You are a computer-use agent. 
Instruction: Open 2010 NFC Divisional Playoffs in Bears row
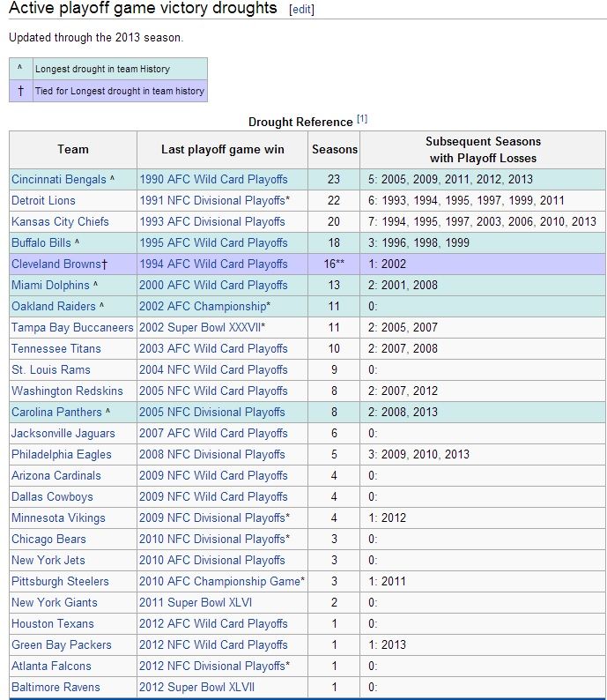point(211,540)
